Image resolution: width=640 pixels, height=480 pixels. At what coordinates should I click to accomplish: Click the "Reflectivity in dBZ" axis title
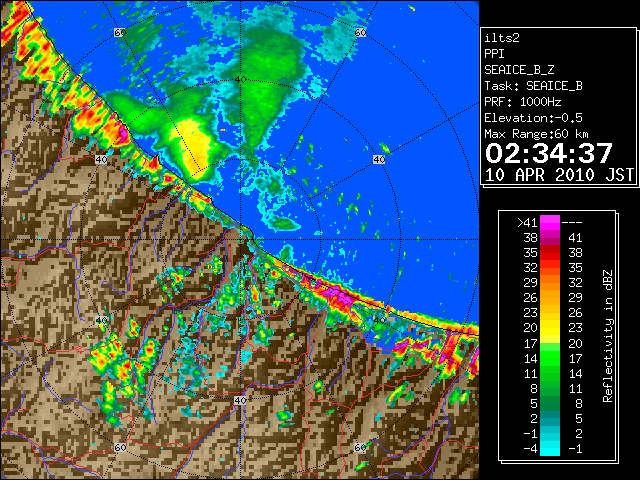point(608,336)
